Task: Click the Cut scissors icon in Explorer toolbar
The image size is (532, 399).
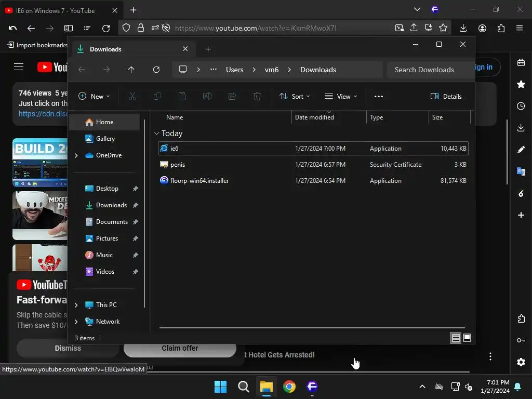Action: click(132, 96)
